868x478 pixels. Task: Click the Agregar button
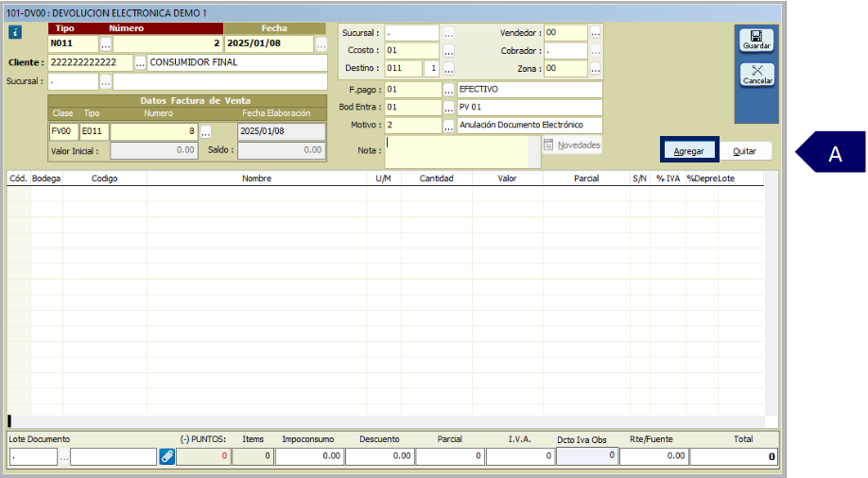688,151
